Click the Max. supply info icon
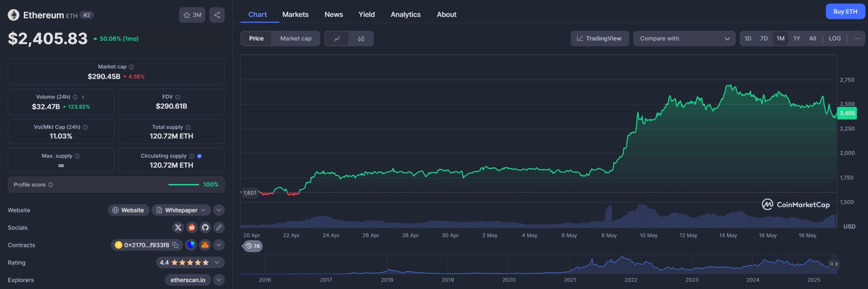 [77, 156]
